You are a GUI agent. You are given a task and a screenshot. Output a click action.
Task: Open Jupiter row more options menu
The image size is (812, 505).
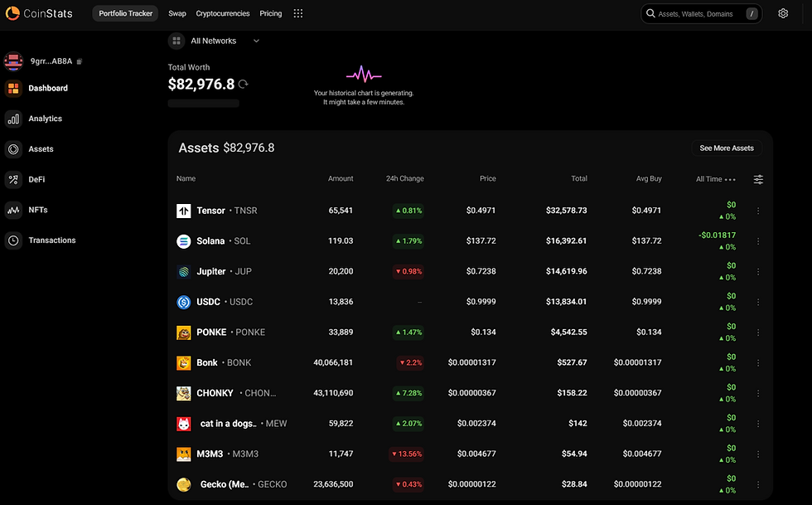(758, 272)
